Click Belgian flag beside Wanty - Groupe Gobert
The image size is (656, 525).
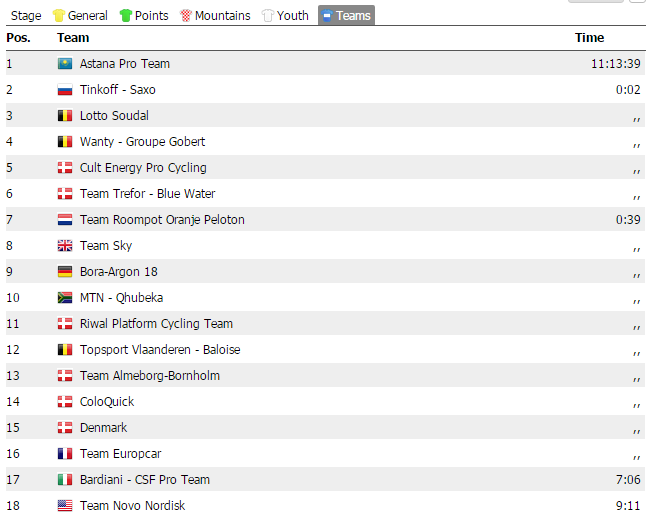pos(65,141)
